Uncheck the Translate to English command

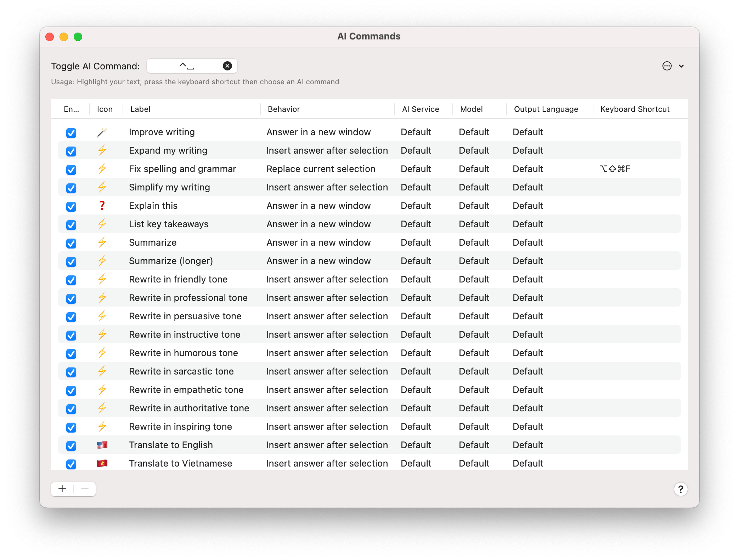(71, 446)
